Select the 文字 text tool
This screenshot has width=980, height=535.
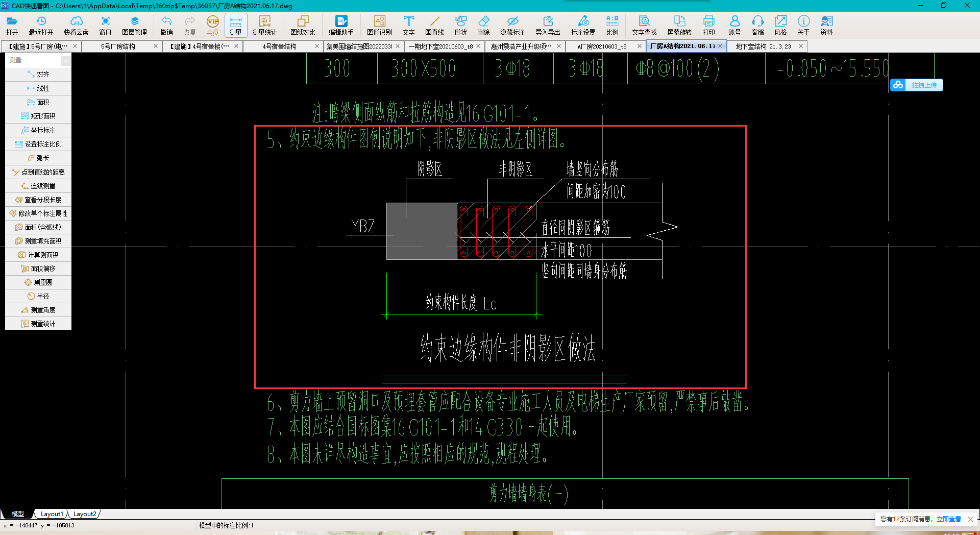[x=408, y=25]
